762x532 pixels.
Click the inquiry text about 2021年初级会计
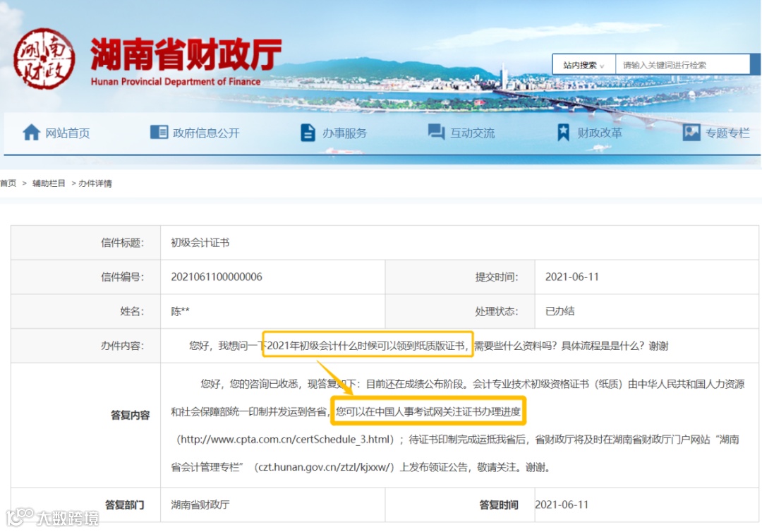368,344
